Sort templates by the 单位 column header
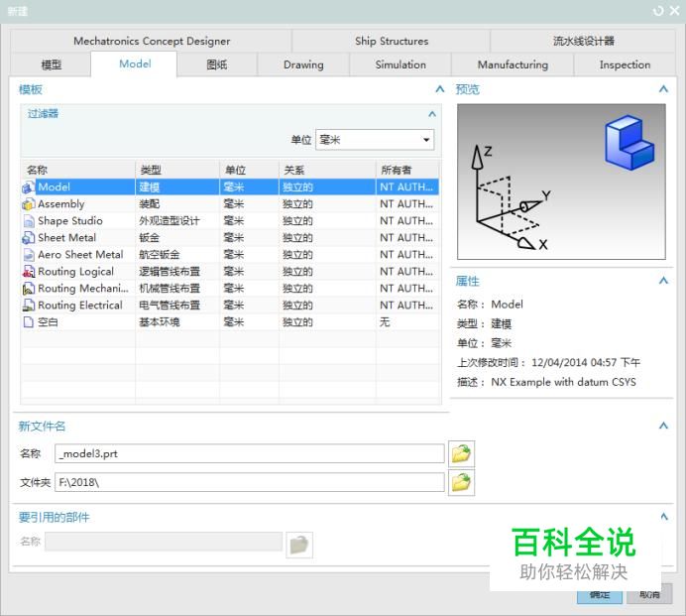This screenshot has width=686, height=616. point(249,170)
